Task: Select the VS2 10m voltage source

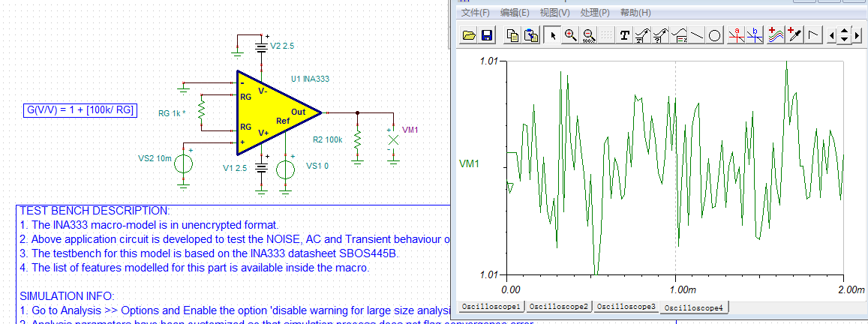Action: coord(184,164)
